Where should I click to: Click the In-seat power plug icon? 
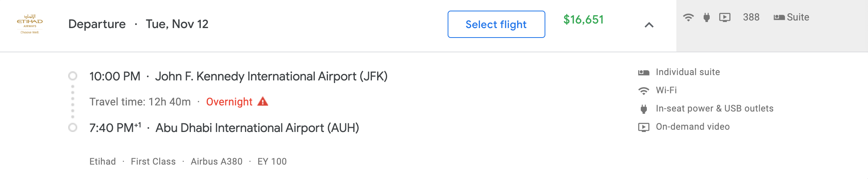[643, 109]
